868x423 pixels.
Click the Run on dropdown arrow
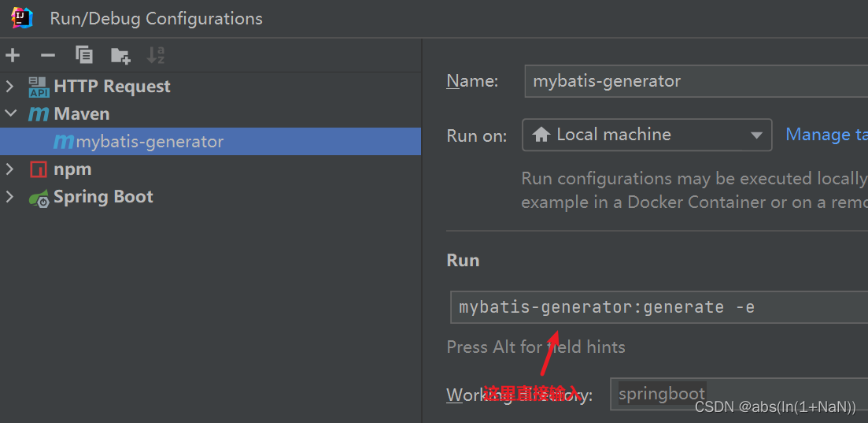755,135
